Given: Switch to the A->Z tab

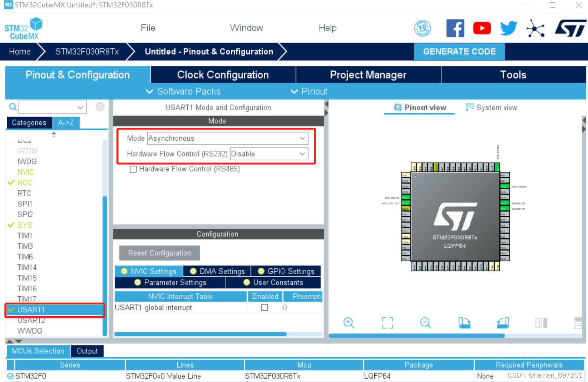Looking at the screenshot, I should 66,123.
